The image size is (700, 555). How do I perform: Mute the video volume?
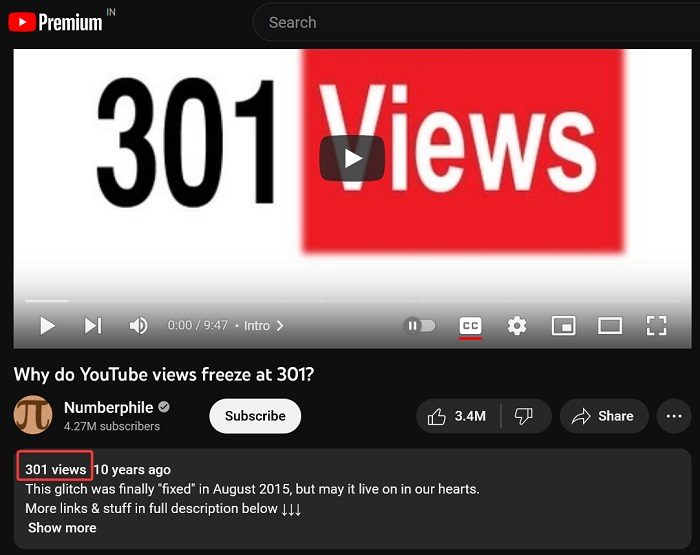(x=138, y=325)
